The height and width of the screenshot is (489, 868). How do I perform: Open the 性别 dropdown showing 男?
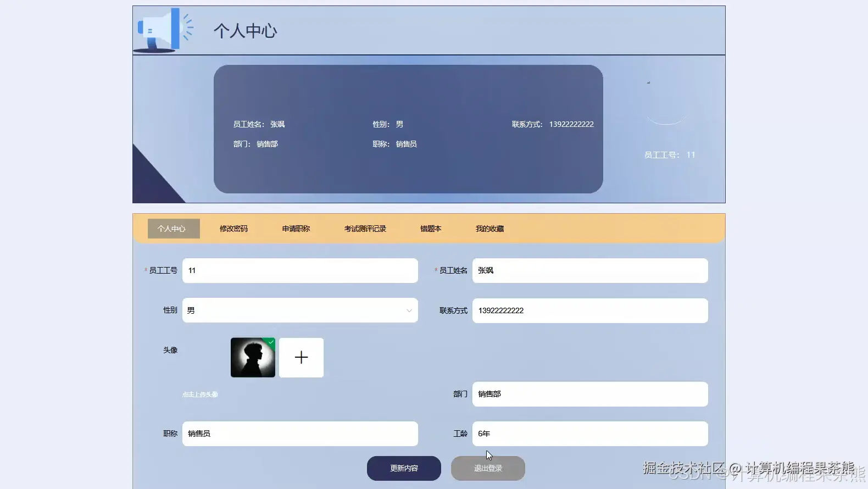[300, 310]
